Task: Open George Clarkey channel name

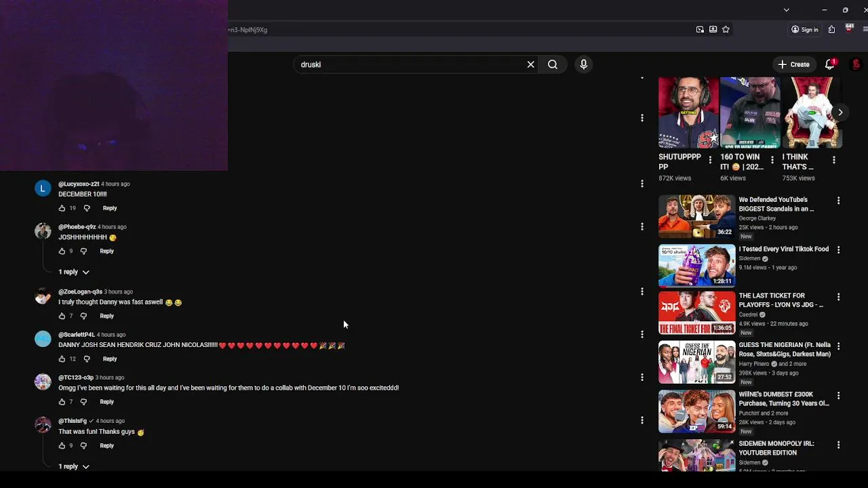Action: pyautogui.click(x=757, y=218)
